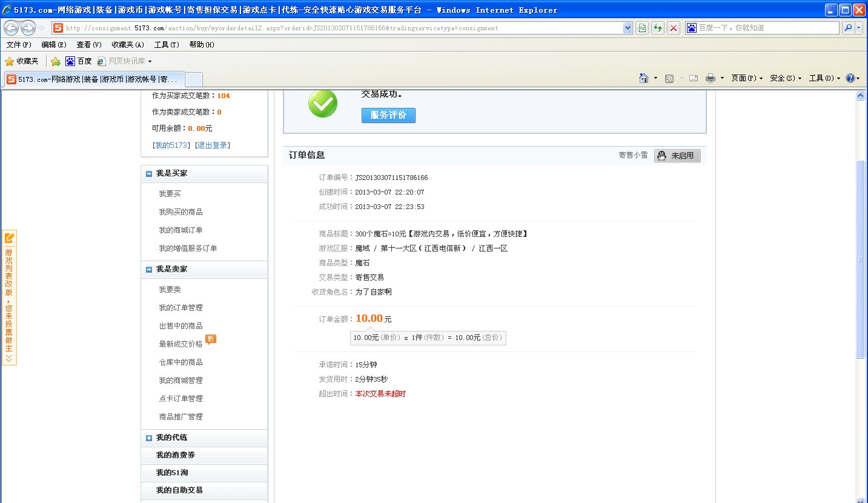Open the Print dropdown arrow
The width and height of the screenshot is (868, 503).
(x=722, y=78)
